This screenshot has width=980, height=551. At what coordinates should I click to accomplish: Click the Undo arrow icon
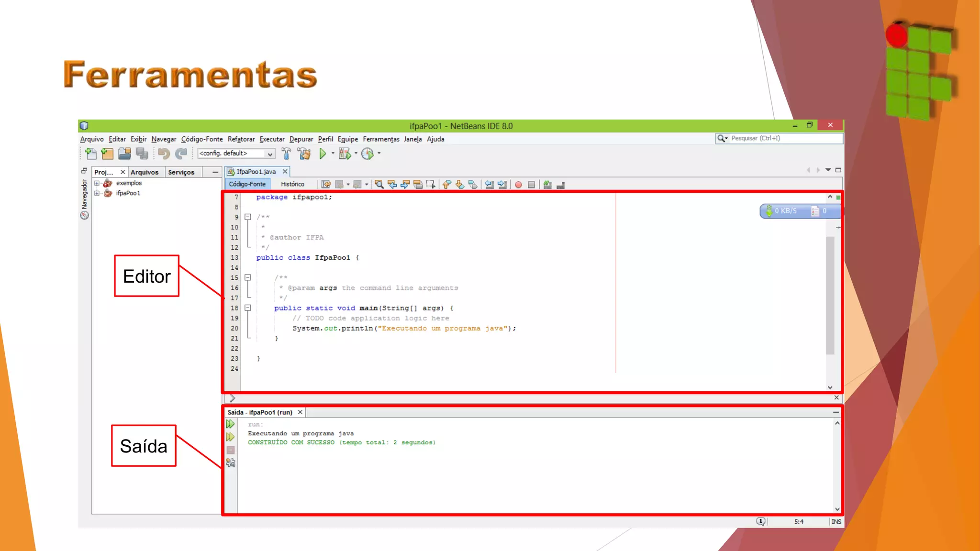164,154
